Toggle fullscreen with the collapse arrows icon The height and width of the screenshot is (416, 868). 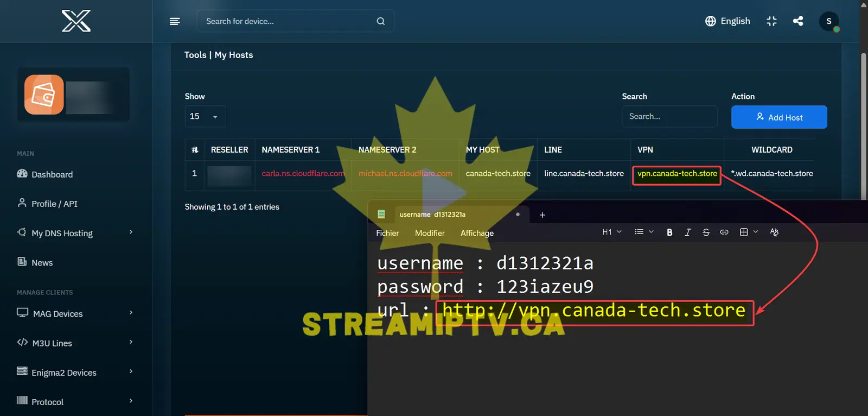[771, 21]
